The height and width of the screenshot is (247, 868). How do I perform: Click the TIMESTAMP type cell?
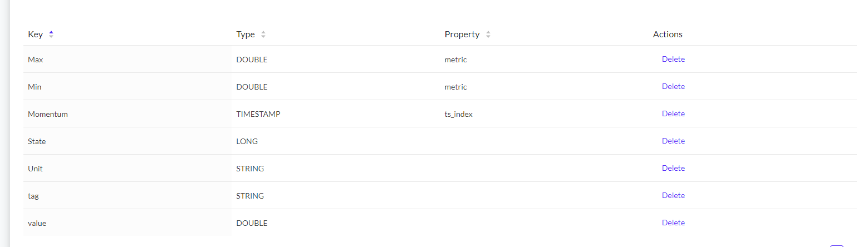[x=336, y=114]
